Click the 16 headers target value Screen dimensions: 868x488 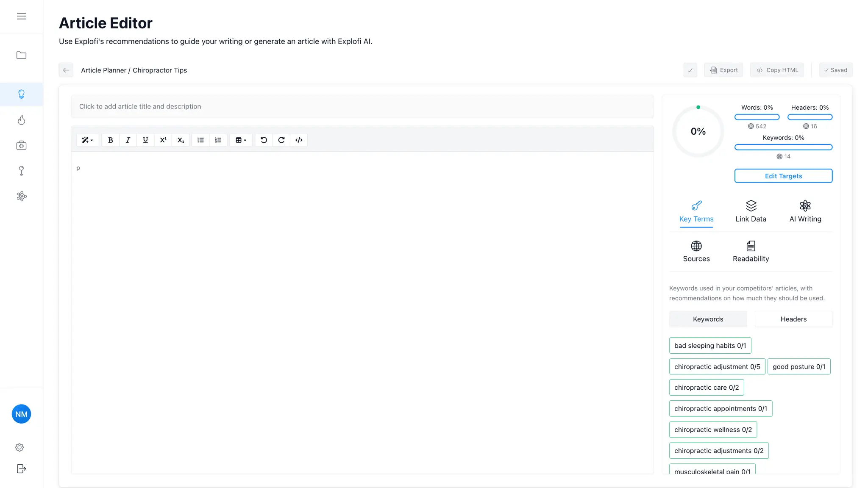click(x=810, y=126)
